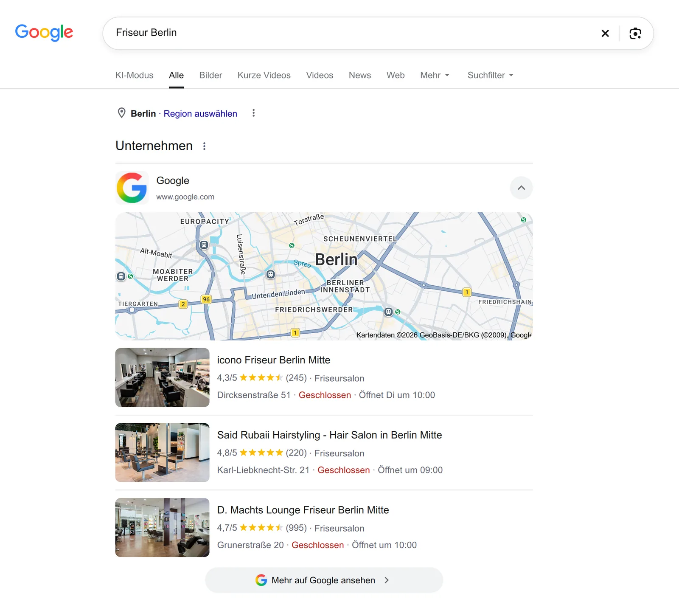Open the News tab
This screenshot has height=616, width=679.
(360, 75)
